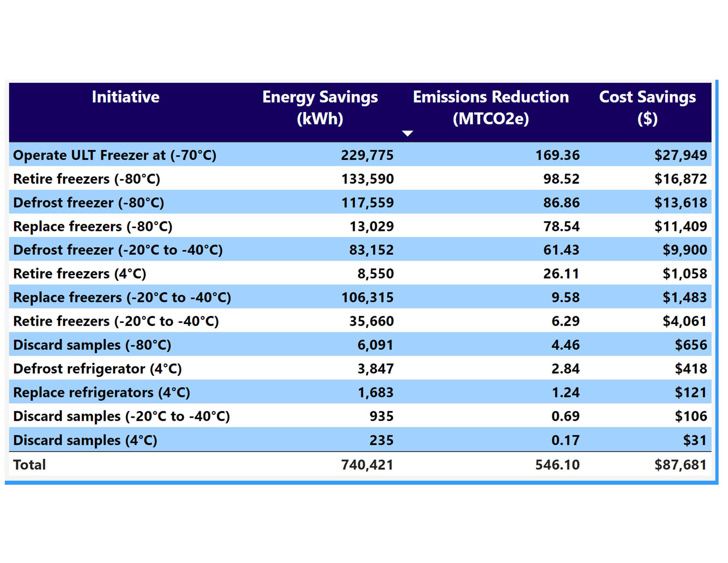Click energy value 83,152
The image size is (728, 563).
click(371, 250)
